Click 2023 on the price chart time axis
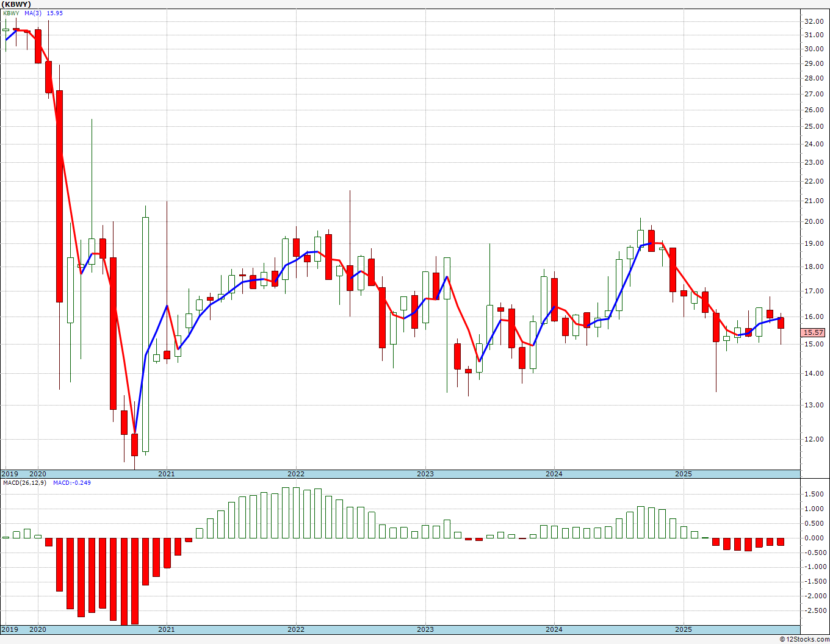The width and height of the screenshot is (830, 644). click(x=425, y=474)
